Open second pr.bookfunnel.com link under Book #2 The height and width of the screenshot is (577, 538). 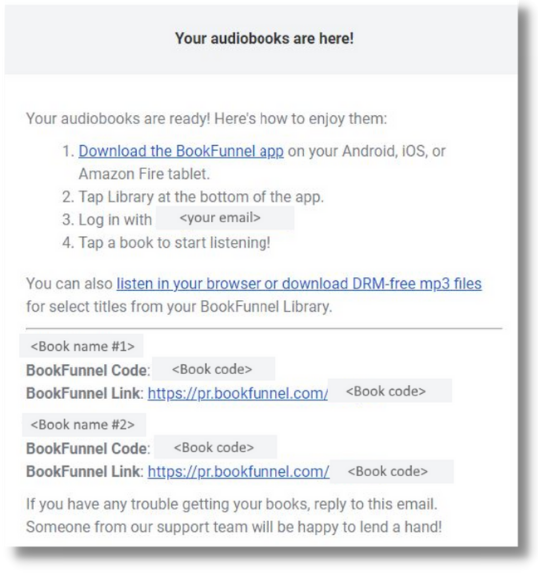[x=238, y=471]
